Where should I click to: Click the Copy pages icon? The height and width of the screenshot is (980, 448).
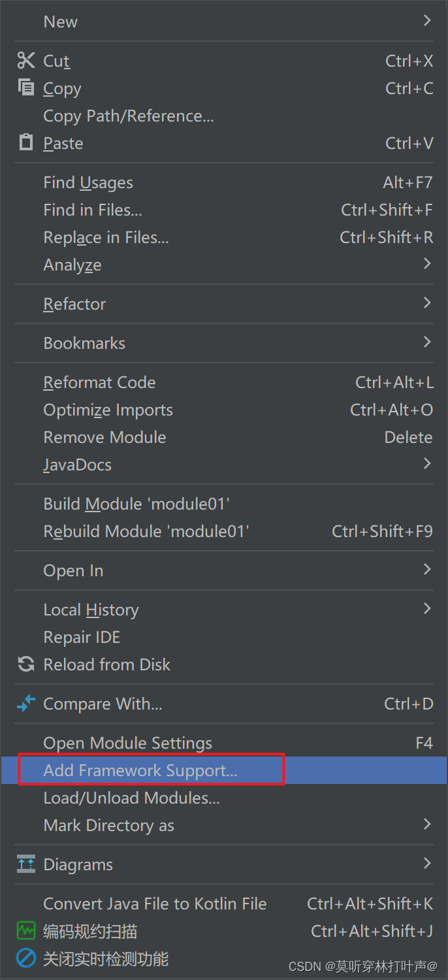pos(26,88)
